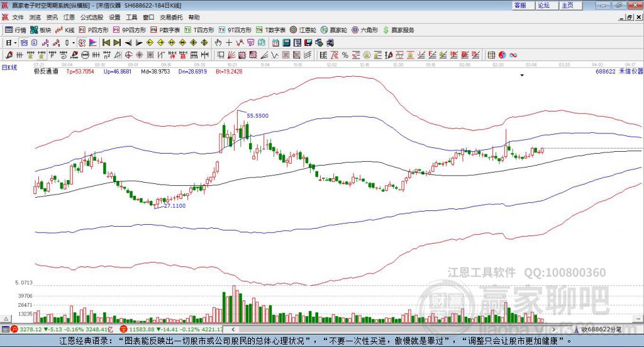Click the 27.1100 low price label
The image size is (644, 347).
point(175,206)
